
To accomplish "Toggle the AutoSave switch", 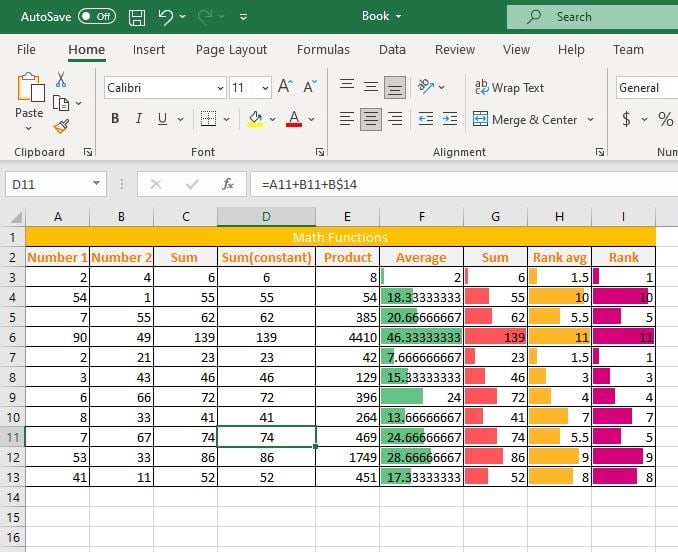I will [x=97, y=17].
